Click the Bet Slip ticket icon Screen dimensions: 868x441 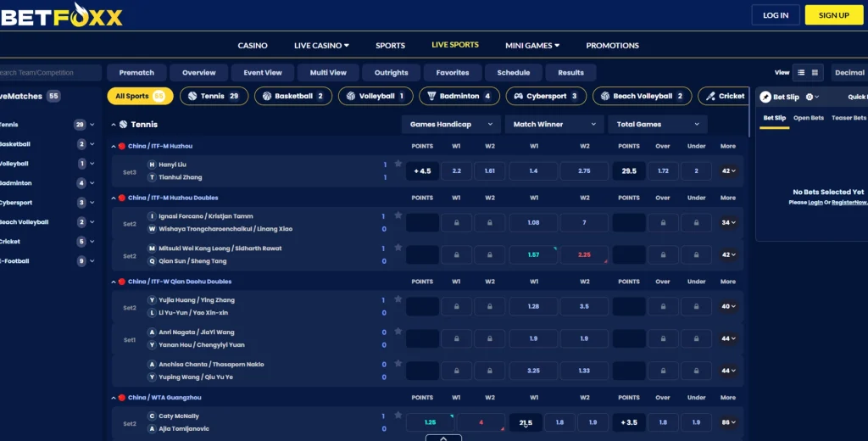(x=765, y=97)
